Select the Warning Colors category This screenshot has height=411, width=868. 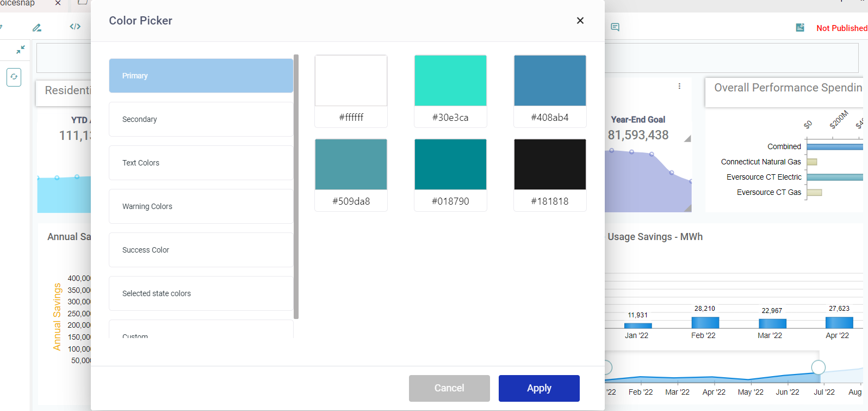pyautogui.click(x=201, y=206)
